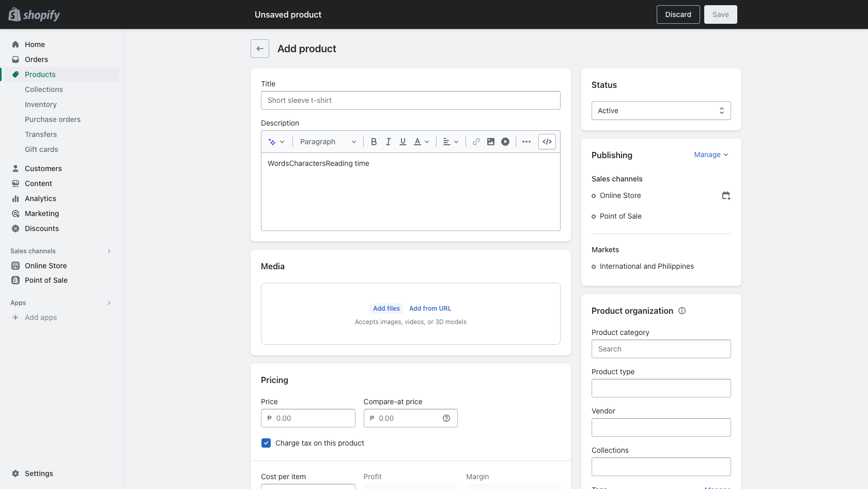Click the Discard button
This screenshot has height=489, width=868.
[x=678, y=14]
